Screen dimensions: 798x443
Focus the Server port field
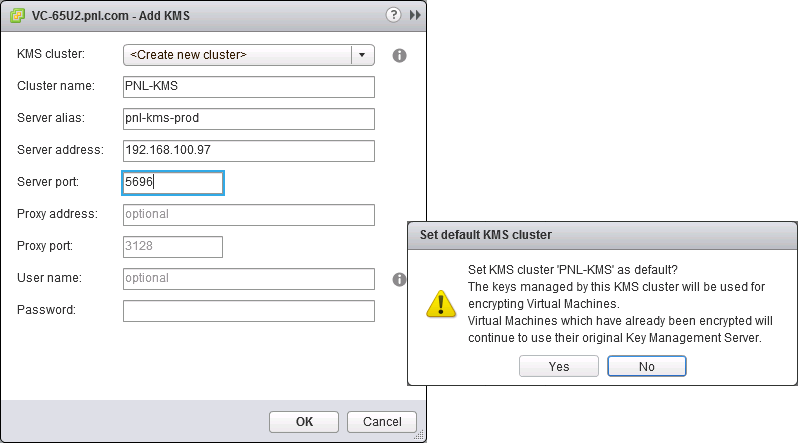click(x=173, y=183)
